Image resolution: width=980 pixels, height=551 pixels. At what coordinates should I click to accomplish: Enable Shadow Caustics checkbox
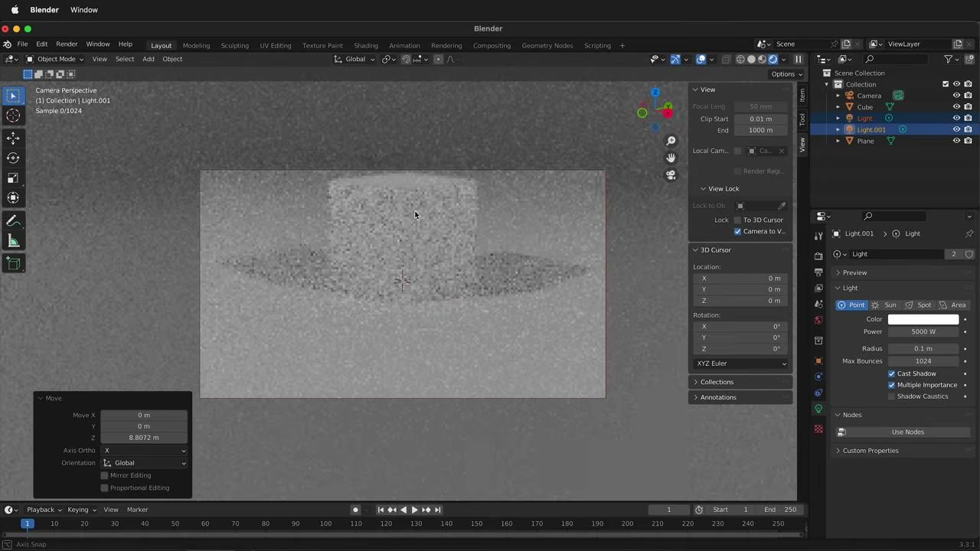click(x=892, y=396)
